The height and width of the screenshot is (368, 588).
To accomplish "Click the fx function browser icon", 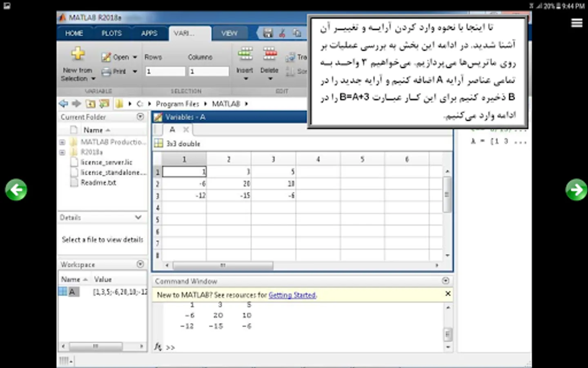I will pyautogui.click(x=158, y=347).
